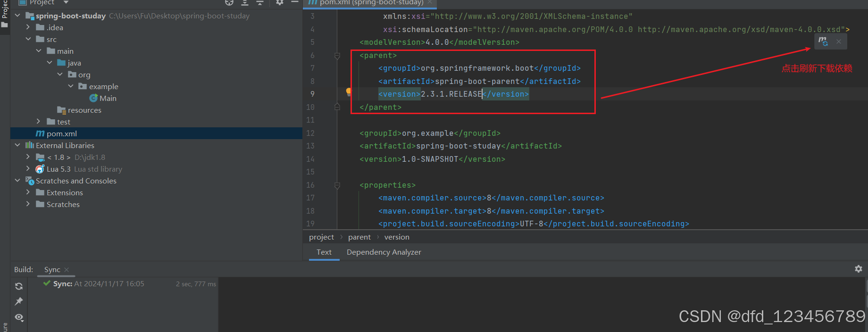This screenshot has height=332, width=868.
Task: Hide the Project tool window
Action: pos(295,2)
